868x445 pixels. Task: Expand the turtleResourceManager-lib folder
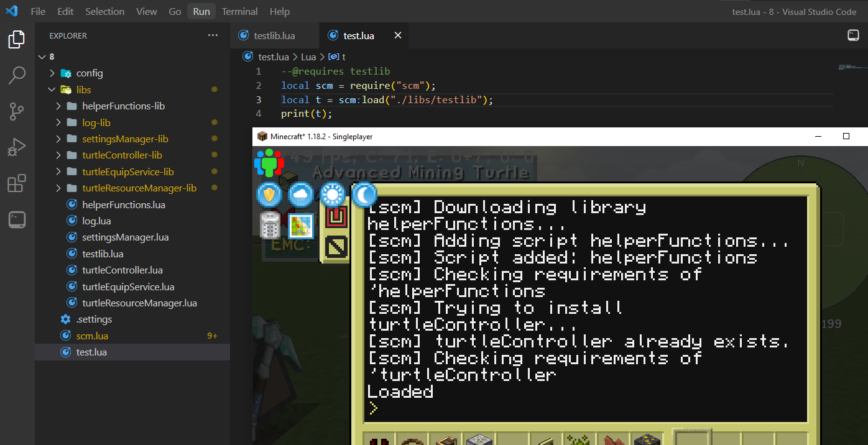pos(58,188)
